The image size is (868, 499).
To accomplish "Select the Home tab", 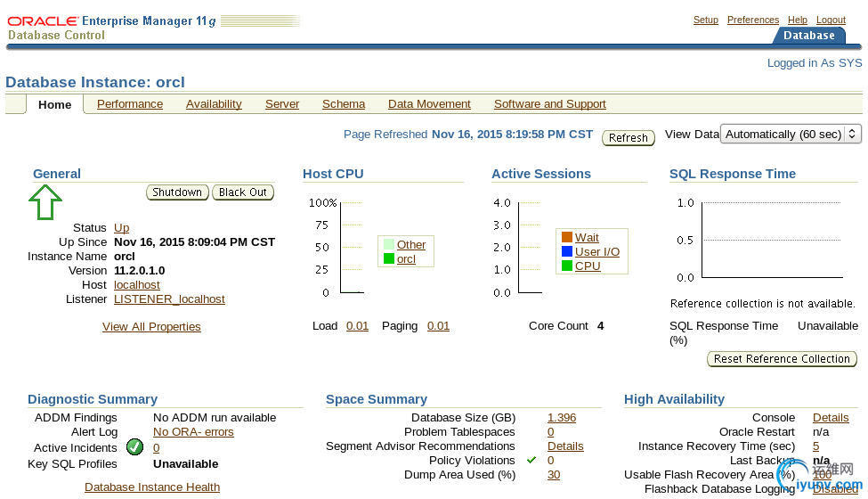I will 55,104.
